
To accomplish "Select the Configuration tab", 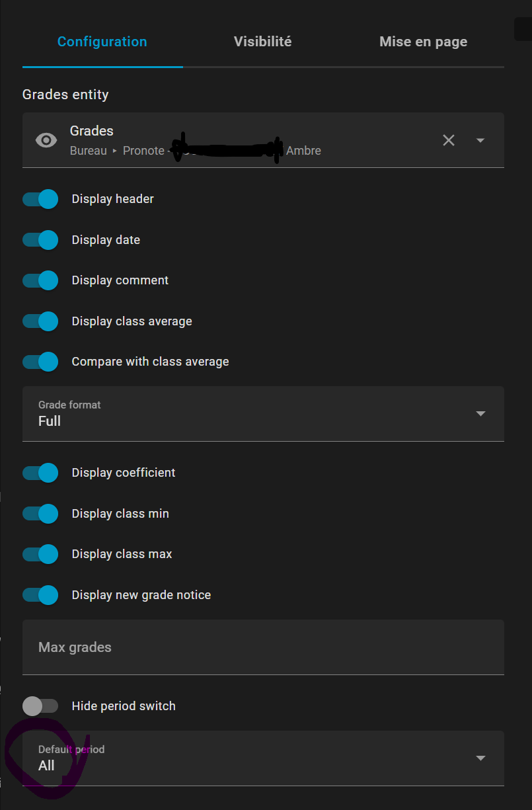I will pyautogui.click(x=102, y=42).
